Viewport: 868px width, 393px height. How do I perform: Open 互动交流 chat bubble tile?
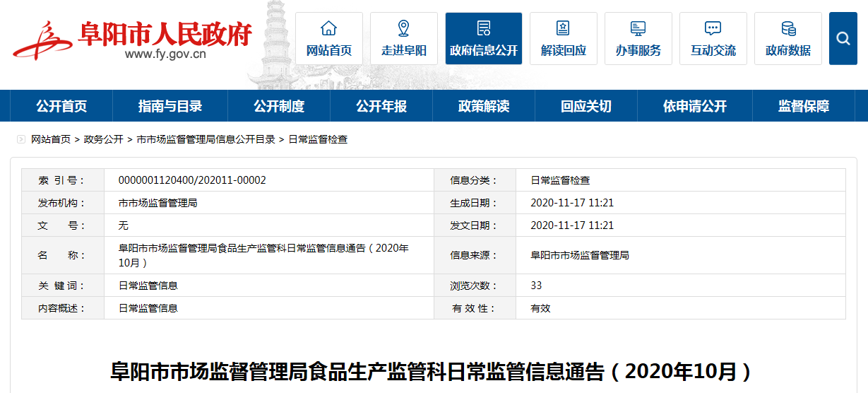pos(713,38)
